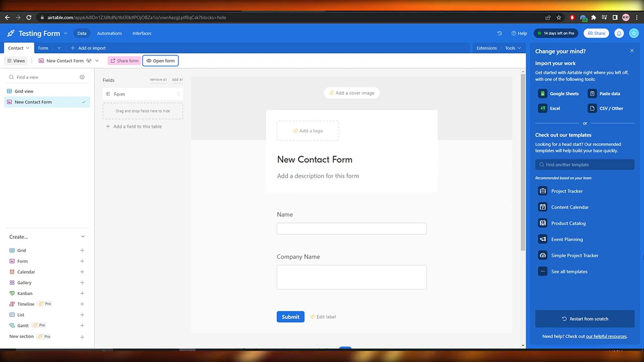
Task: Close the Change your mind panel
Action: click(x=632, y=51)
